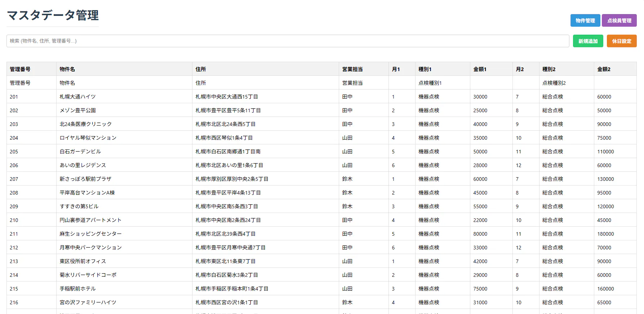Click the 物件名 column header
Image resolution: width=644 pixels, height=314 pixels.
(x=67, y=69)
